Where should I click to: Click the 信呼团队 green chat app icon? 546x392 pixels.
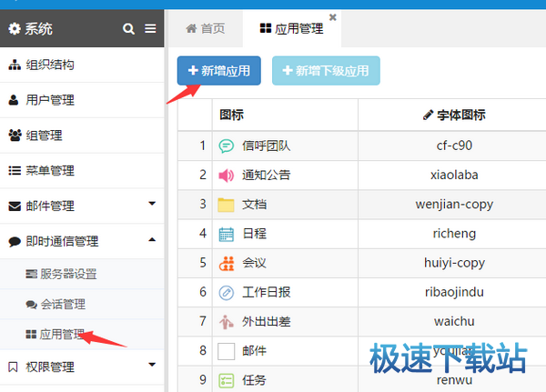pos(226,146)
